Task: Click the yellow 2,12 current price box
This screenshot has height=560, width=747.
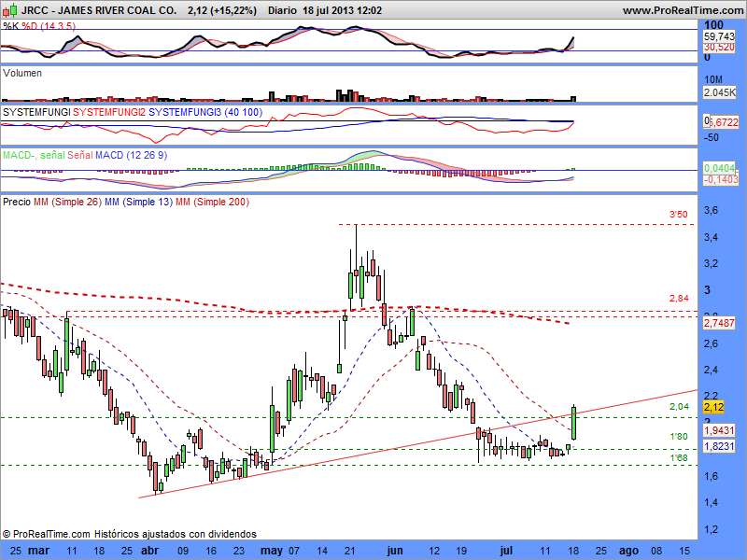Action: (x=713, y=407)
